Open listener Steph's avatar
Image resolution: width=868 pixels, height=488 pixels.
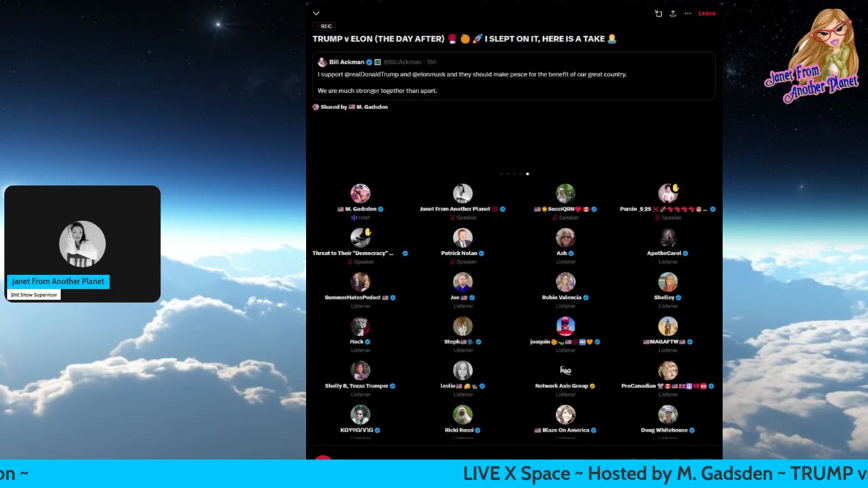[462, 326]
